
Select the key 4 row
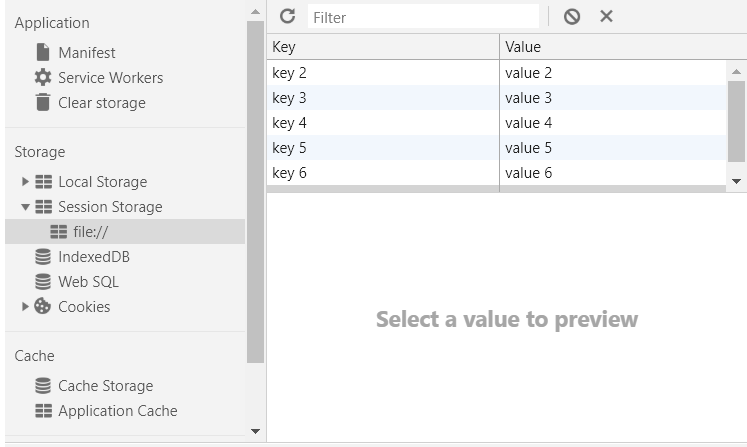coord(383,123)
